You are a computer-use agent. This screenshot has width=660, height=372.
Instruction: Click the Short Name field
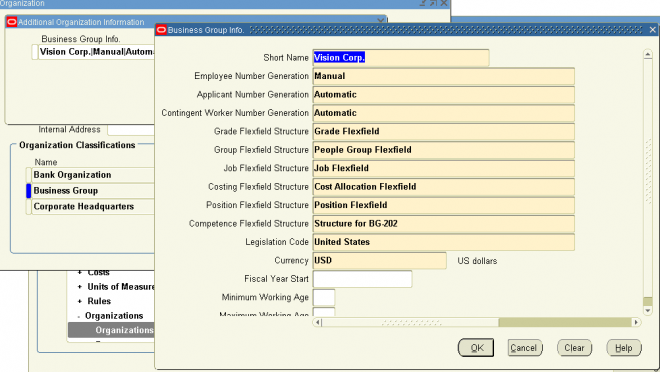pos(401,58)
